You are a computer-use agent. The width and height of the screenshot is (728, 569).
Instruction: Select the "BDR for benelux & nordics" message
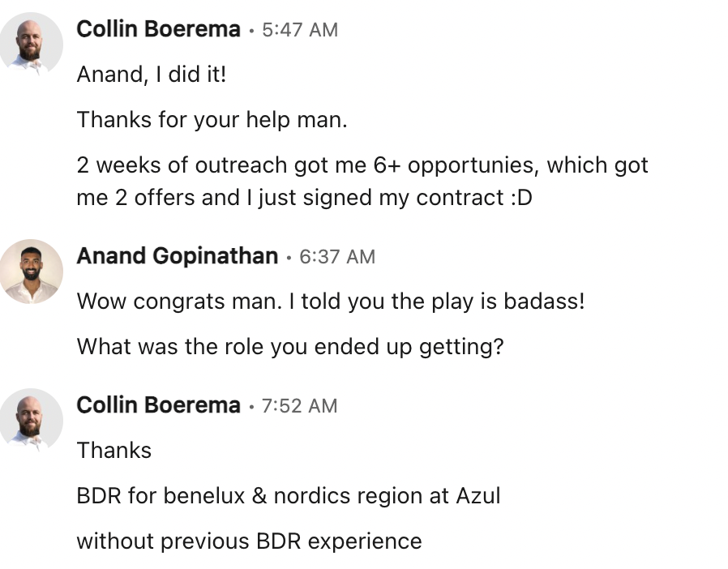tap(288, 496)
